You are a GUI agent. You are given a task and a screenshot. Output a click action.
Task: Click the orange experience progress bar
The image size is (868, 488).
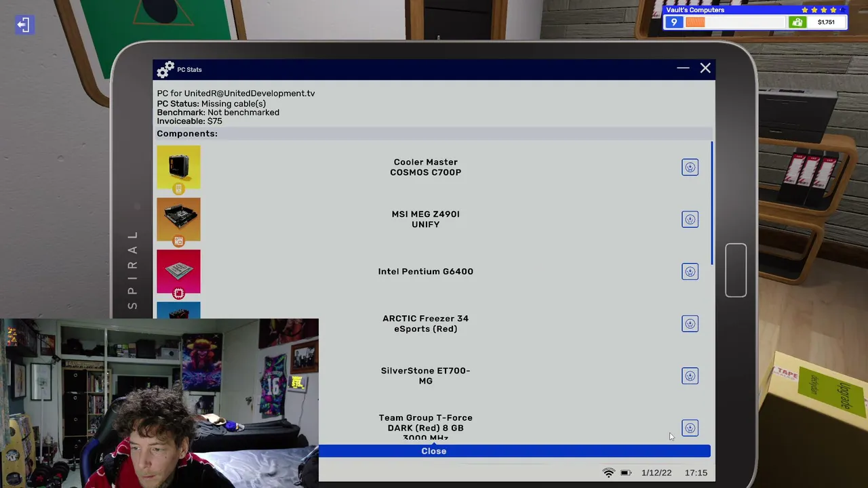coord(695,22)
